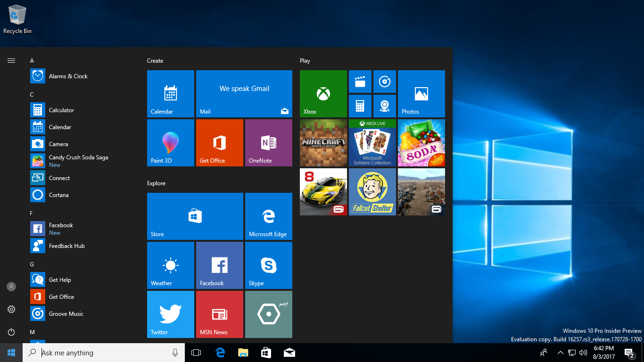Launch the Xbox tile

(323, 94)
